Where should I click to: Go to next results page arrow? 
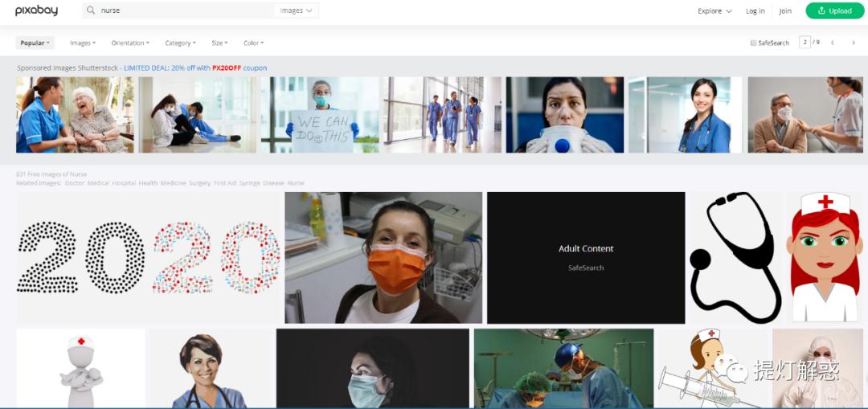(x=853, y=43)
